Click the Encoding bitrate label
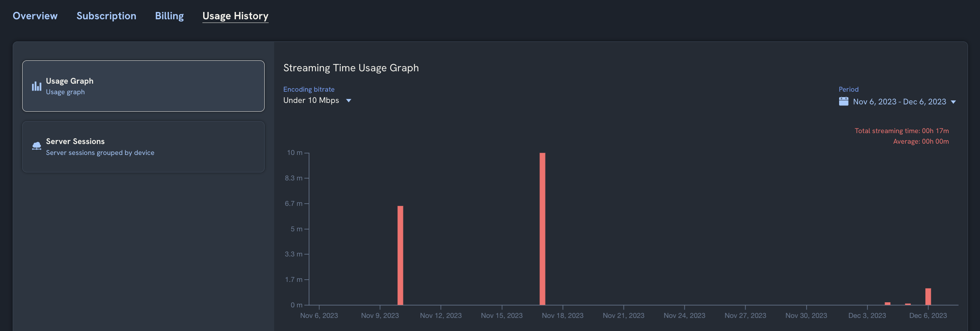The width and height of the screenshot is (980, 331). (309, 89)
